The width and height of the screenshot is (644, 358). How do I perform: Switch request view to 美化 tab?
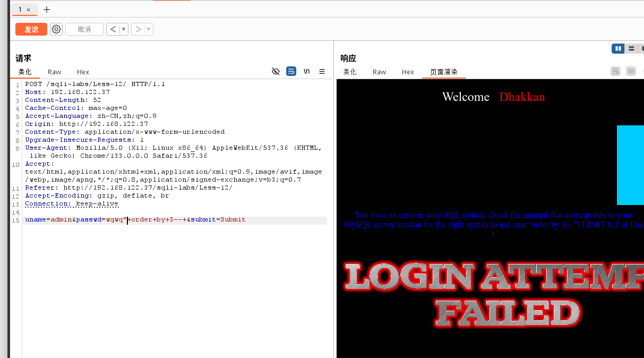pos(25,72)
